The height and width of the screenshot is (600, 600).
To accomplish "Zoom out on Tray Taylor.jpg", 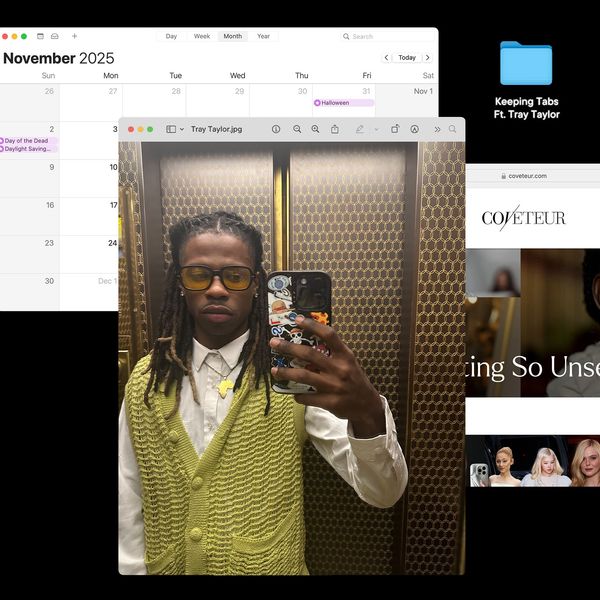I will tap(297, 129).
